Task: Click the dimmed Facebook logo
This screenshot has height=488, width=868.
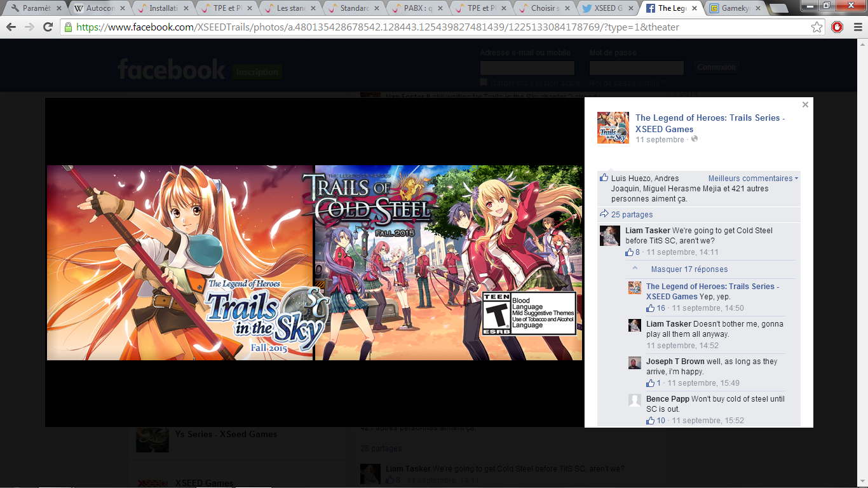Action: pos(171,69)
